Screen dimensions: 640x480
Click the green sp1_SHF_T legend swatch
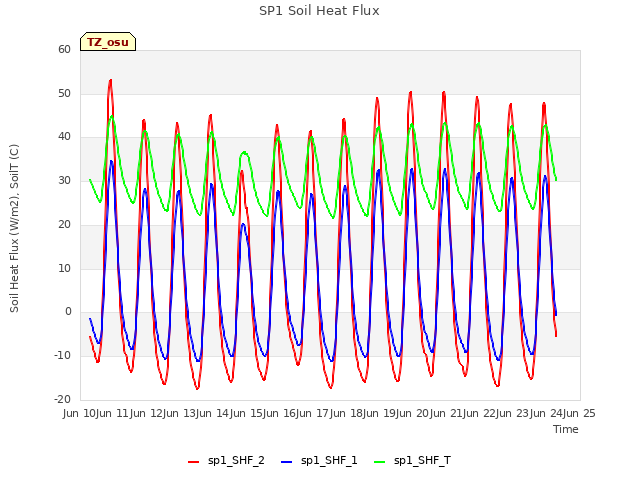(380, 462)
